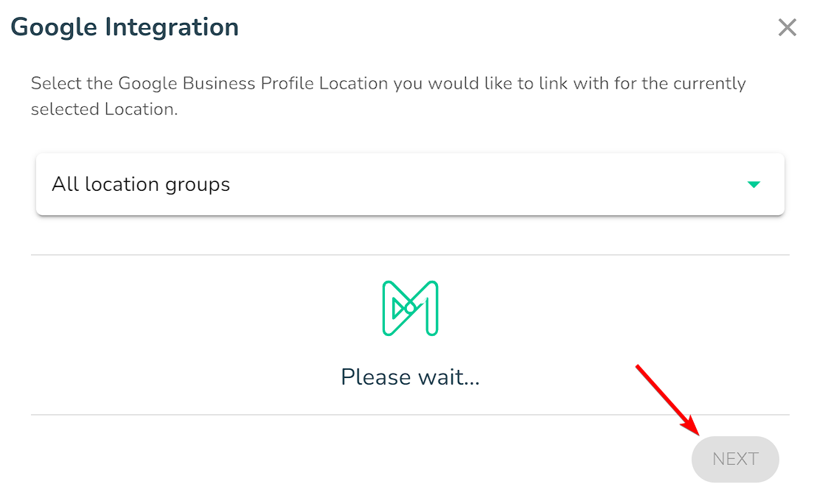Click the green dropdown caret arrow
The width and height of the screenshot is (814, 504).
pyautogui.click(x=754, y=184)
